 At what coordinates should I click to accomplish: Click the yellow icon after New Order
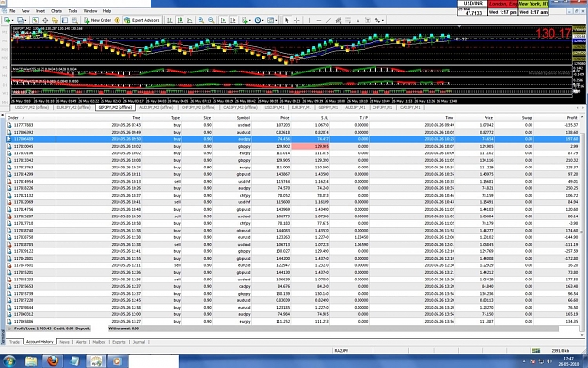click(x=117, y=20)
